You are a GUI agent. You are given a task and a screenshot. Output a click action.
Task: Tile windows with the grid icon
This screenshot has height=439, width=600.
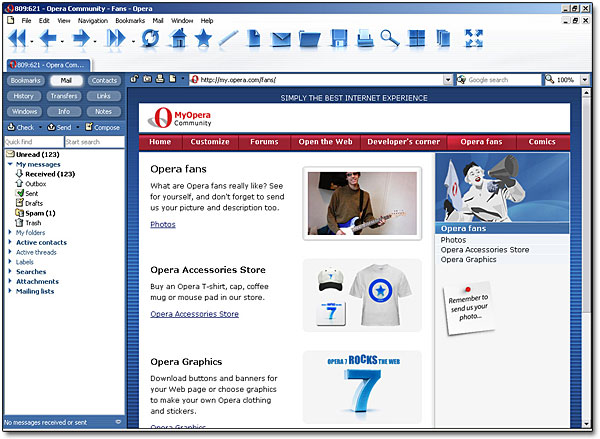click(x=417, y=39)
